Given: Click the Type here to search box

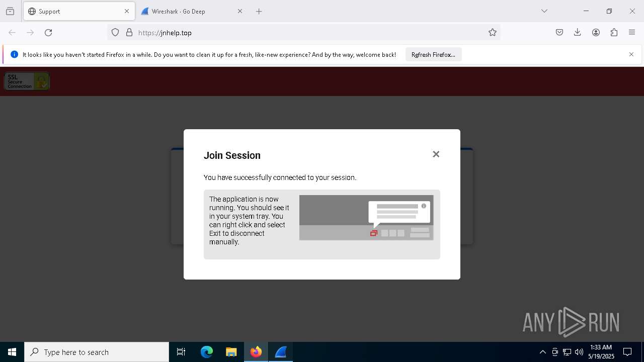Looking at the screenshot, I should coord(97,352).
